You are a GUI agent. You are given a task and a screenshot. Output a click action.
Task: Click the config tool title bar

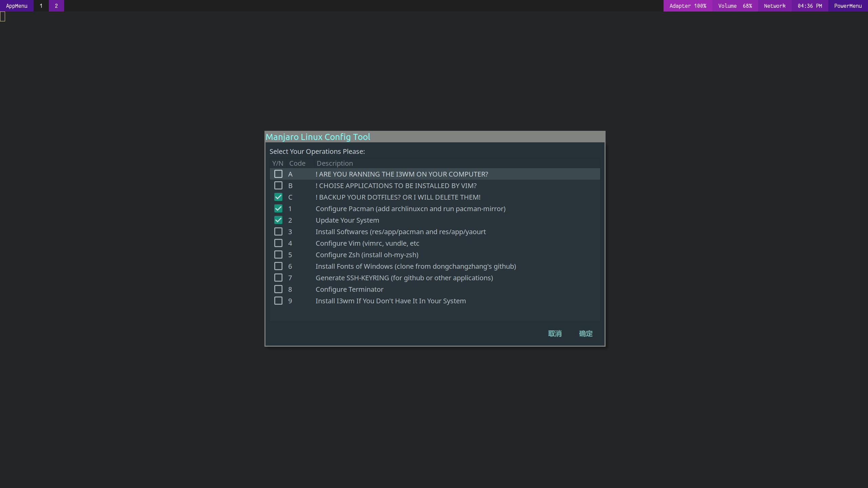coord(434,137)
